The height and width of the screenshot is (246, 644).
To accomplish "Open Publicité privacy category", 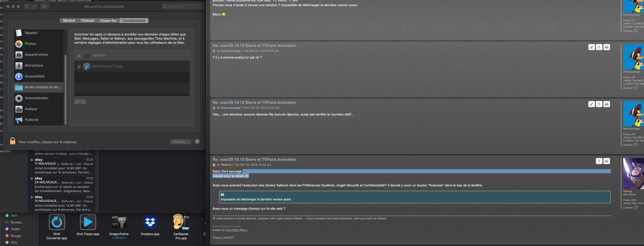I will click(x=39, y=120).
